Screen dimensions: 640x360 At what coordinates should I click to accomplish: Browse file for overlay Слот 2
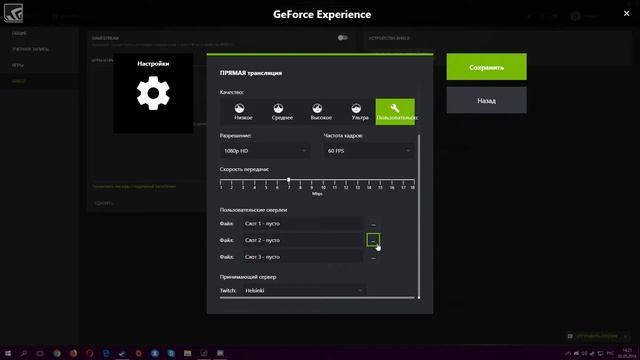(373, 240)
